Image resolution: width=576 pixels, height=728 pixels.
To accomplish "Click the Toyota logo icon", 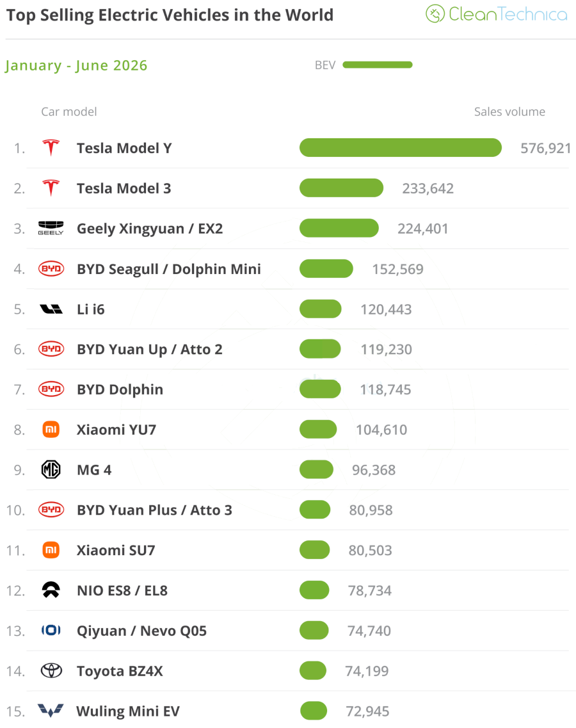I will pos(51,671).
